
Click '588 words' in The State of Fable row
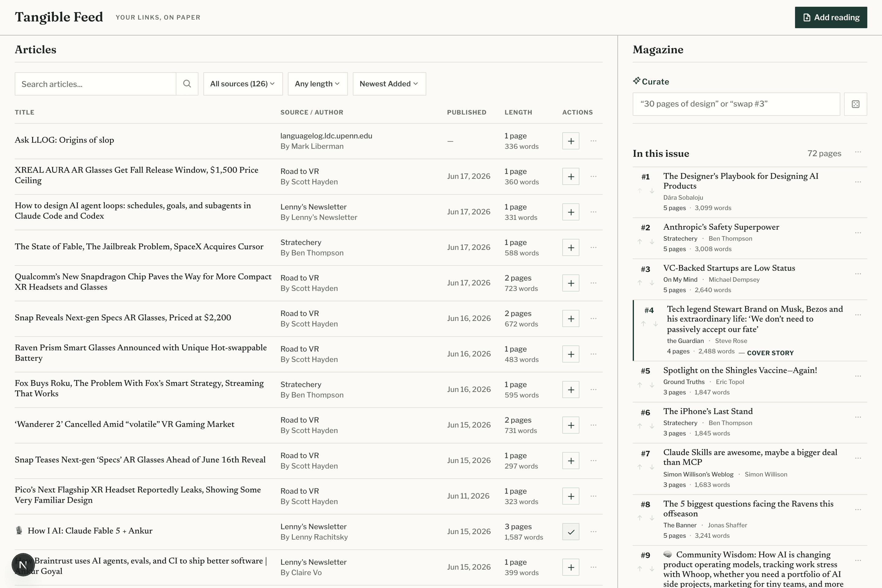[x=521, y=253]
